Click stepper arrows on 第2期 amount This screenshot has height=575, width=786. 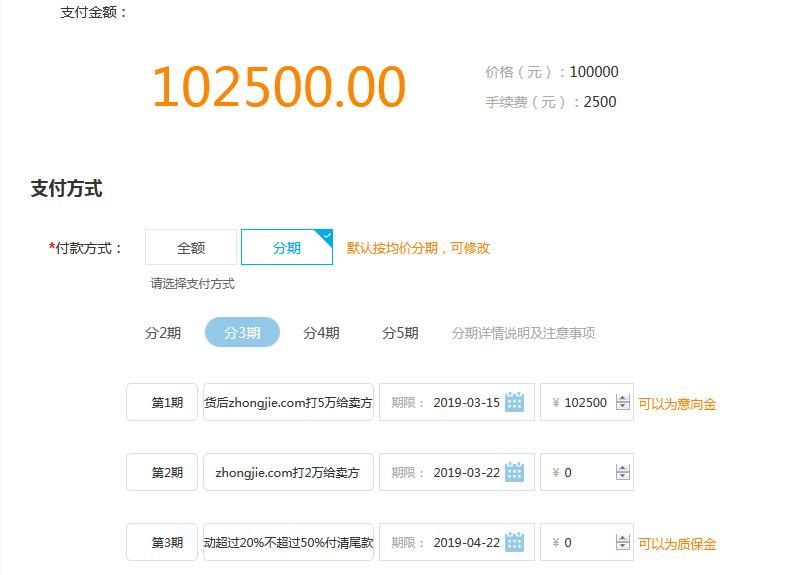(x=623, y=472)
